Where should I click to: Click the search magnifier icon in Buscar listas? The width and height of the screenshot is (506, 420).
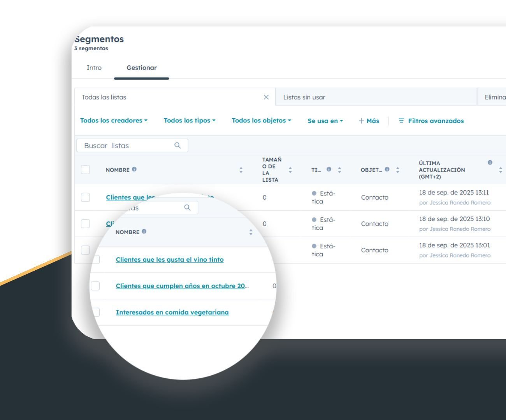click(x=177, y=145)
